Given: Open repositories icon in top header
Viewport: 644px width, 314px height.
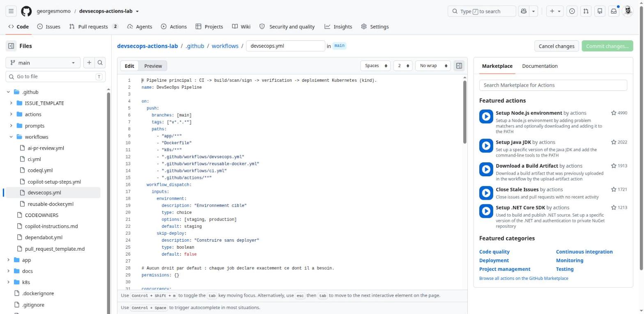Looking at the screenshot, I should click(x=600, y=11).
